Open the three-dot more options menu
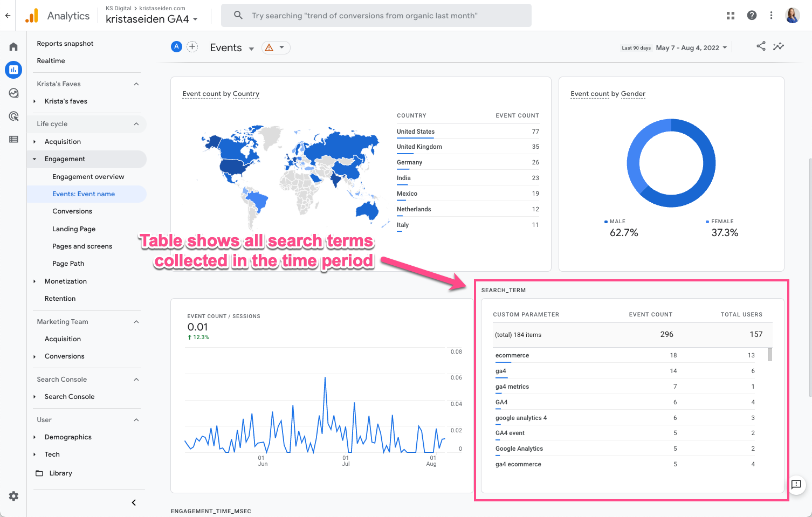Image resolution: width=812 pixels, height=517 pixels. (x=771, y=16)
